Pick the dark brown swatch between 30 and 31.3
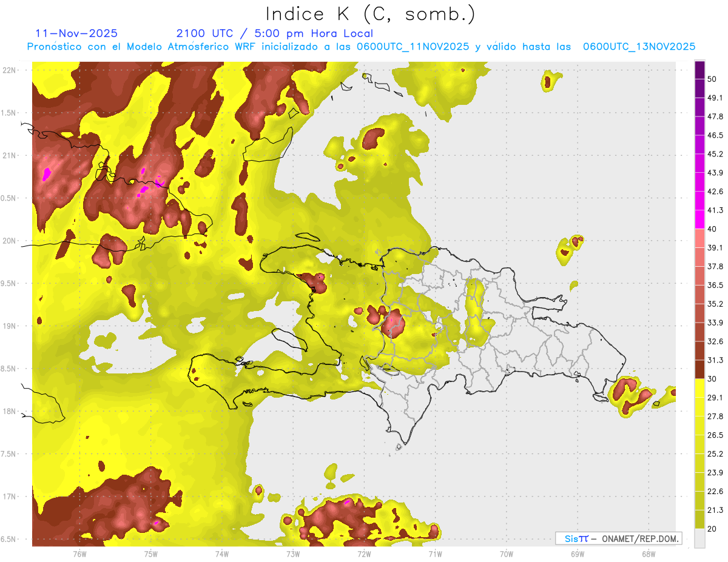The image size is (728, 562). click(699, 370)
